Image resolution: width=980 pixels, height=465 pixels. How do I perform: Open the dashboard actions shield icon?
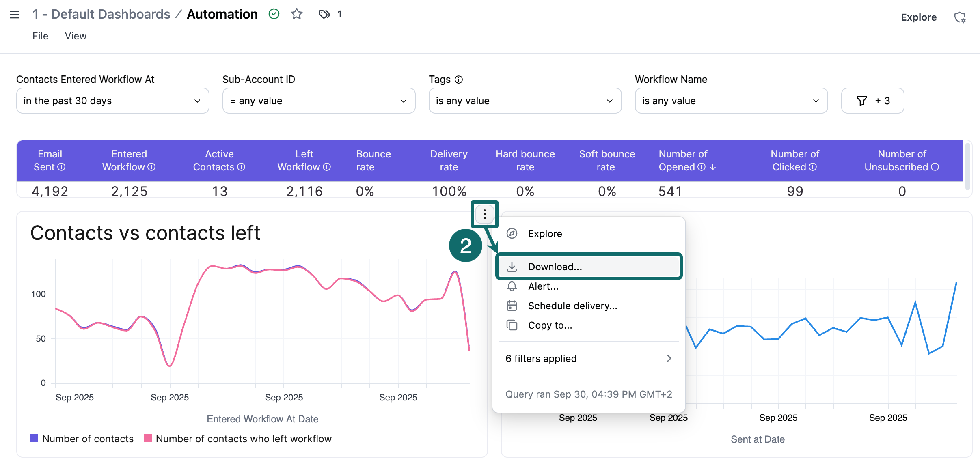[960, 17]
